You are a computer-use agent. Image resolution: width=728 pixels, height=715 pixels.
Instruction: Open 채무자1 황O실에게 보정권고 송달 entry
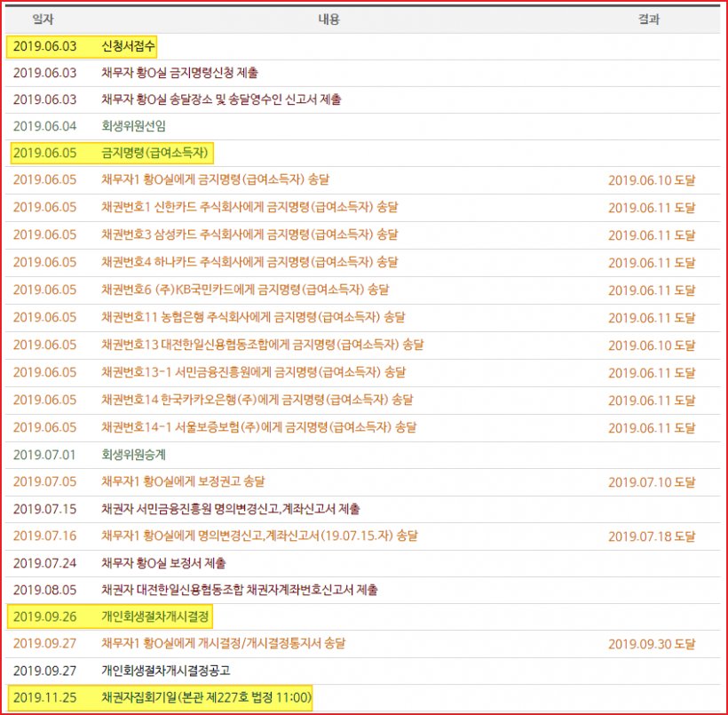click(183, 481)
